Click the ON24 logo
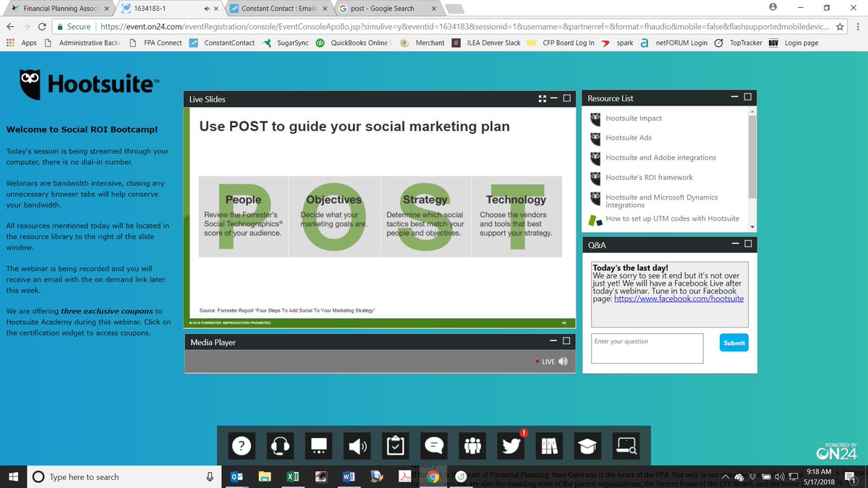868x488 pixels. pos(836,453)
